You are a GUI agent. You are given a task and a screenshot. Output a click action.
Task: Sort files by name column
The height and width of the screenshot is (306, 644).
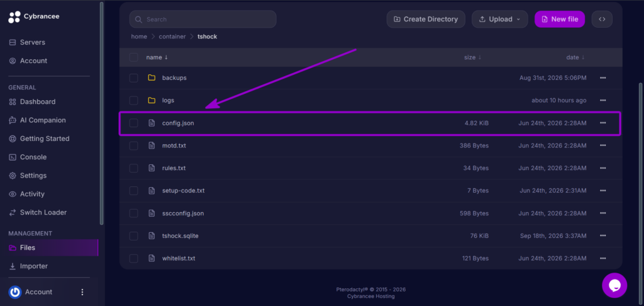coord(157,57)
